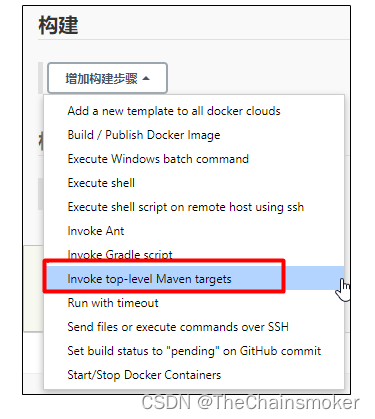Click the CSDN @TheChainsmoker watermark
The height and width of the screenshot is (419, 375).
pos(251,403)
